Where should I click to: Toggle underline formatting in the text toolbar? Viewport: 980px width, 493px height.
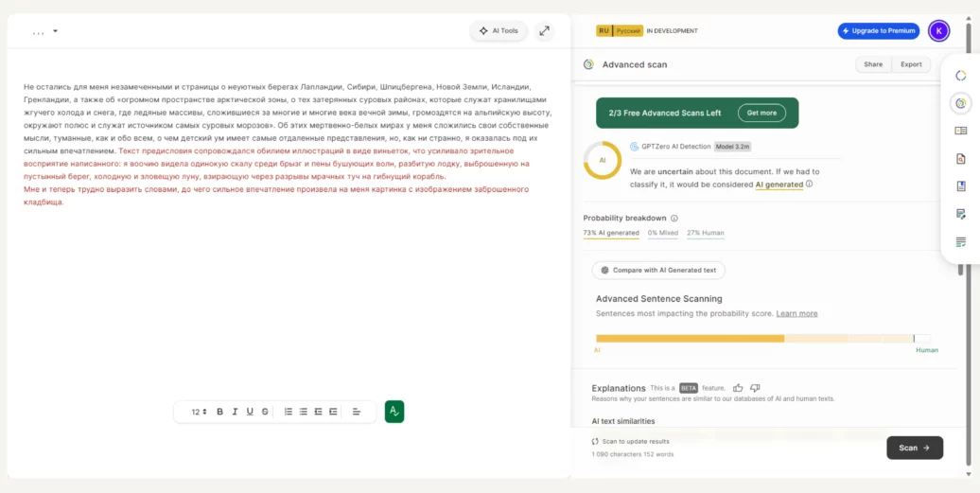click(x=250, y=412)
